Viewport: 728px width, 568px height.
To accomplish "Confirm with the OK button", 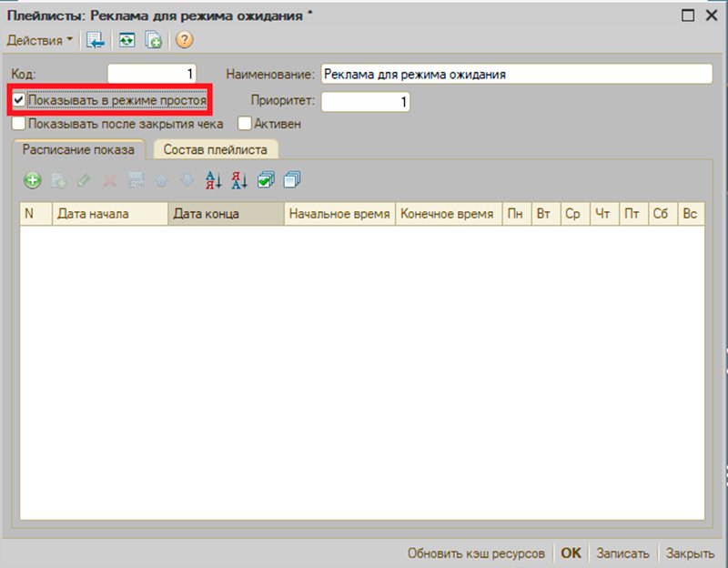I will [571, 553].
